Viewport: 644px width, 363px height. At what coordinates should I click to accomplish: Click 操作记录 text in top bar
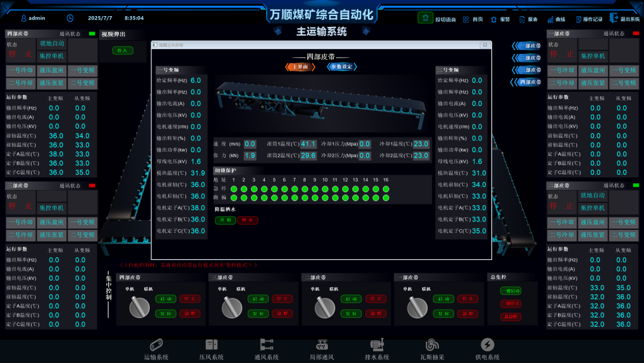(593, 19)
